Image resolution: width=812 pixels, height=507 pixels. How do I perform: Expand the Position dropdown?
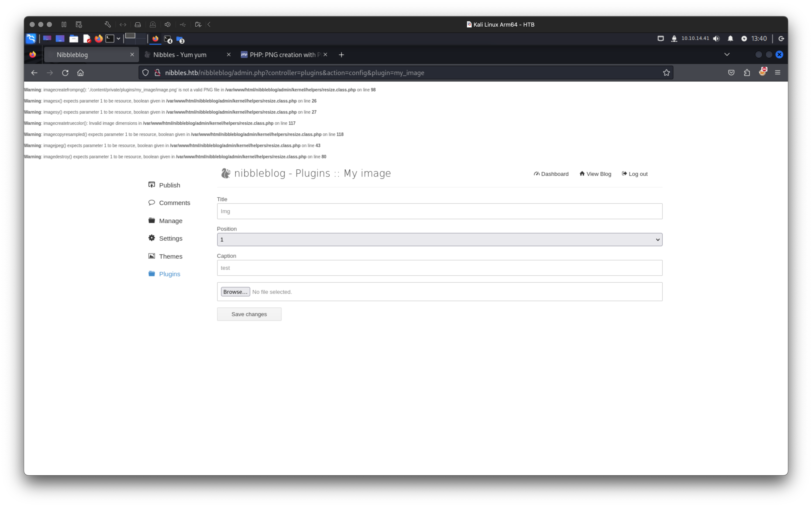[439, 239]
